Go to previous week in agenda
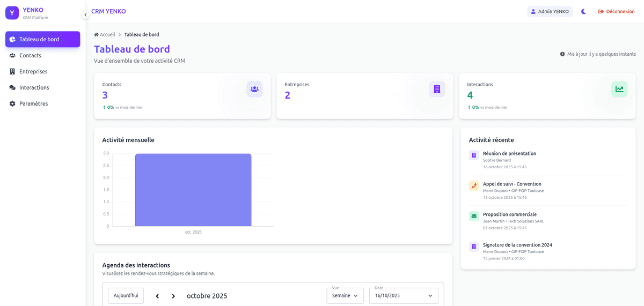This screenshot has height=306, width=644. click(x=157, y=296)
